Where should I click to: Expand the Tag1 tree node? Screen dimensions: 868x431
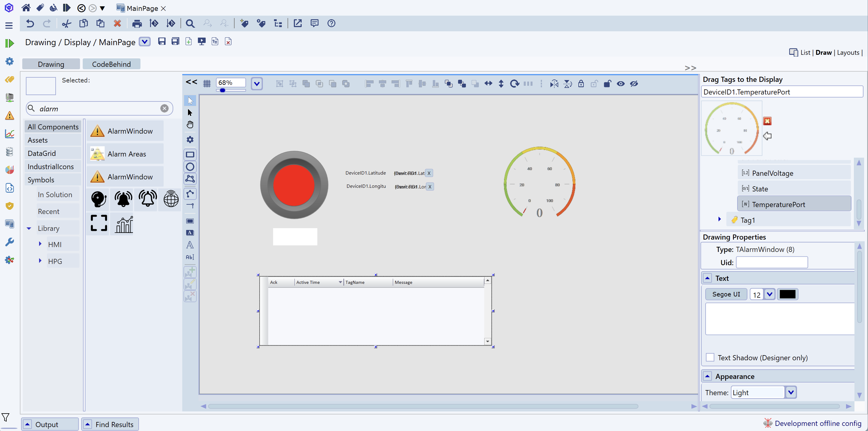click(719, 219)
